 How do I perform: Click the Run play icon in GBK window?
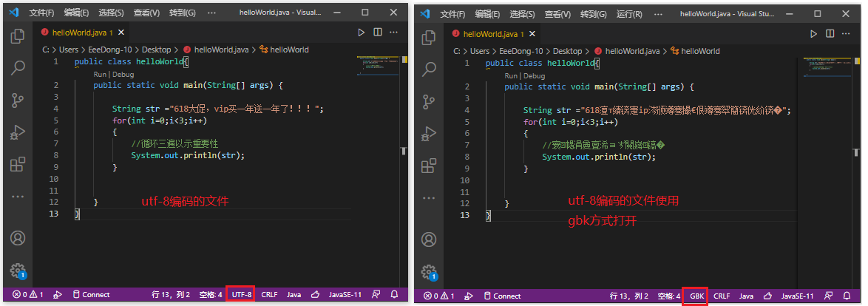(813, 33)
